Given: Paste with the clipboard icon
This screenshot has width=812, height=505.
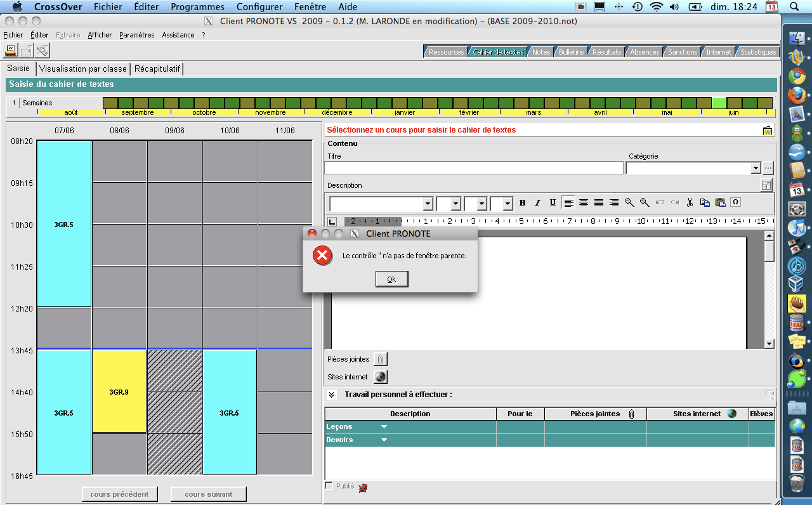Looking at the screenshot, I should coord(721,203).
